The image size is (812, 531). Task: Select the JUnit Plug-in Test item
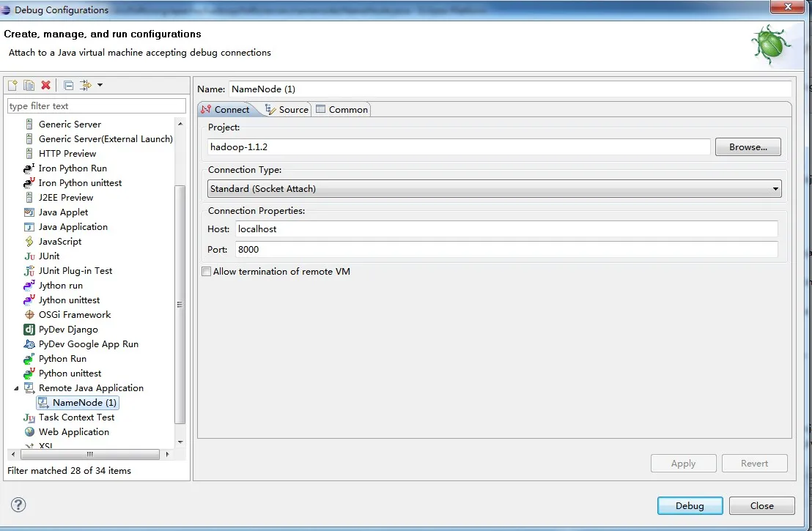click(x=75, y=271)
